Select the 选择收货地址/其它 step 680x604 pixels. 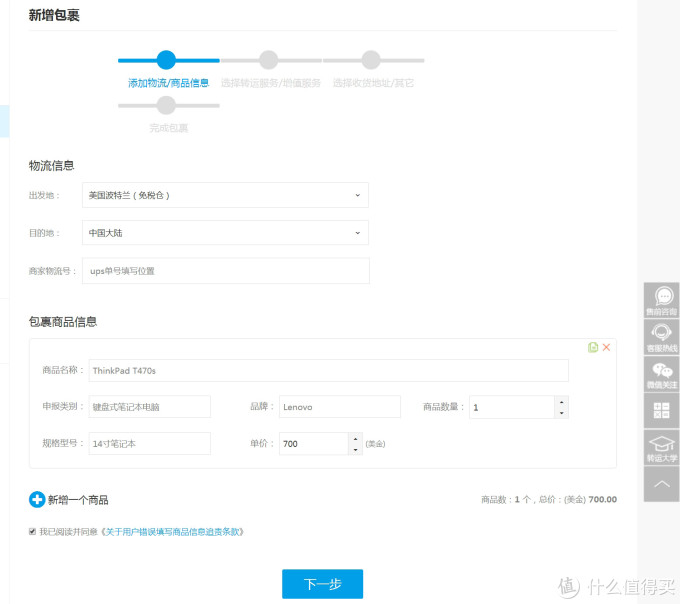tap(371, 61)
